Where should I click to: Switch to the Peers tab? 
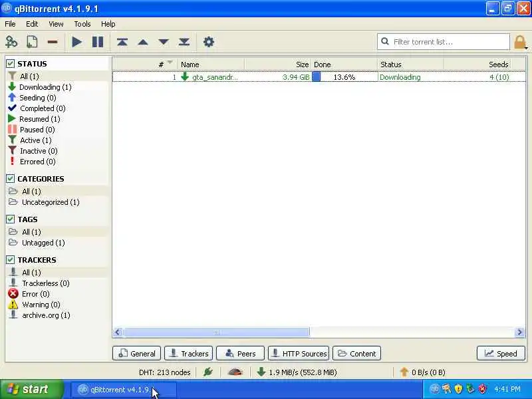pyautogui.click(x=240, y=353)
